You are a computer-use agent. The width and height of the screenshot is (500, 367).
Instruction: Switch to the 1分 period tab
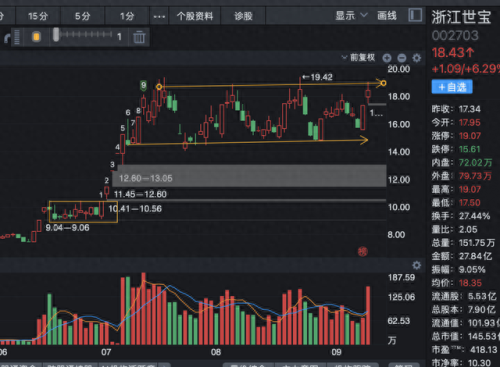tap(127, 16)
